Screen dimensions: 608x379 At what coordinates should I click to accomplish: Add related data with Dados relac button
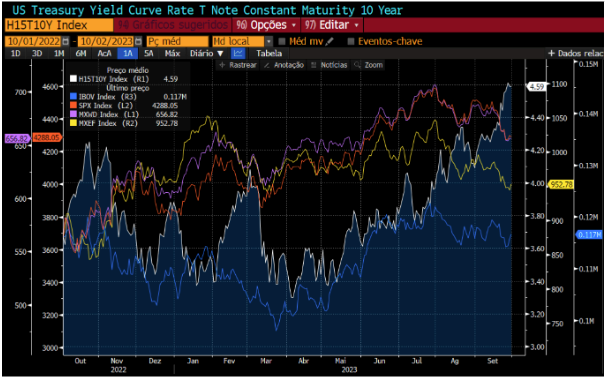point(575,54)
